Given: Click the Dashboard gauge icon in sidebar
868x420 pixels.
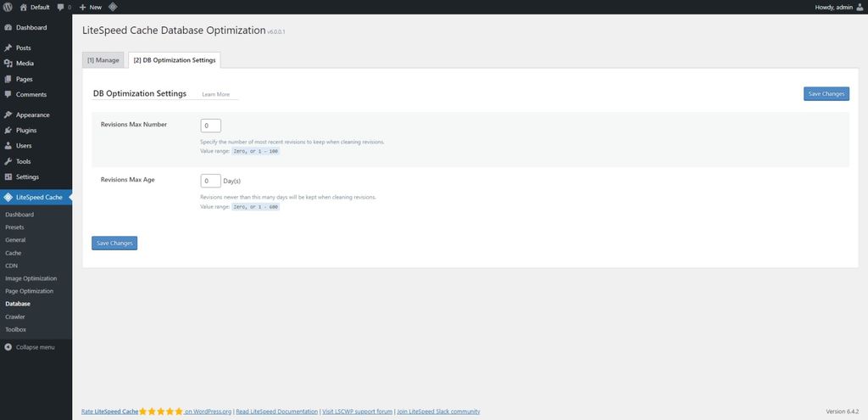Looking at the screenshot, I should [8, 27].
